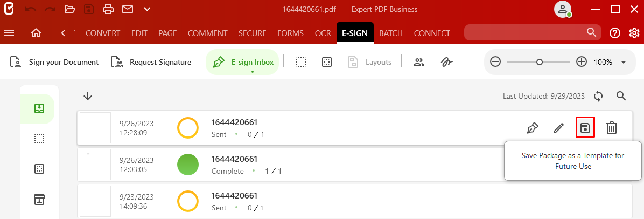Screen dimensions: 644x219
Task: Search the inbox with magnifier icon
Action: [x=621, y=96]
